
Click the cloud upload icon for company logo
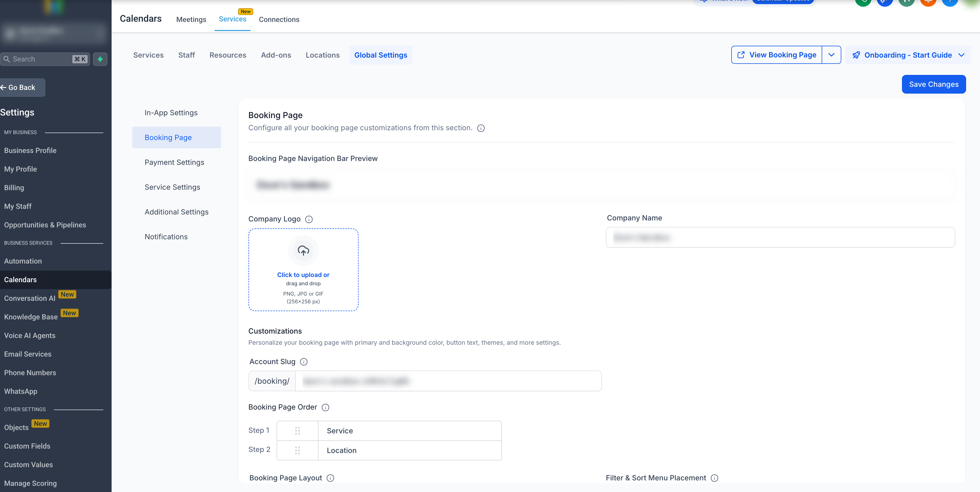[x=303, y=250]
